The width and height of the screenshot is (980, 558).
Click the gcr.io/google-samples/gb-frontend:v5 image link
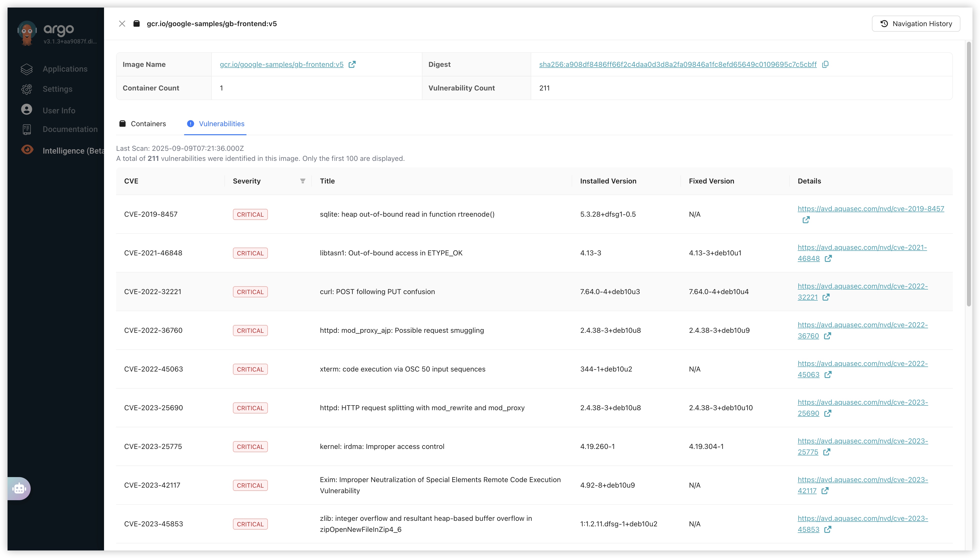[x=281, y=64]
